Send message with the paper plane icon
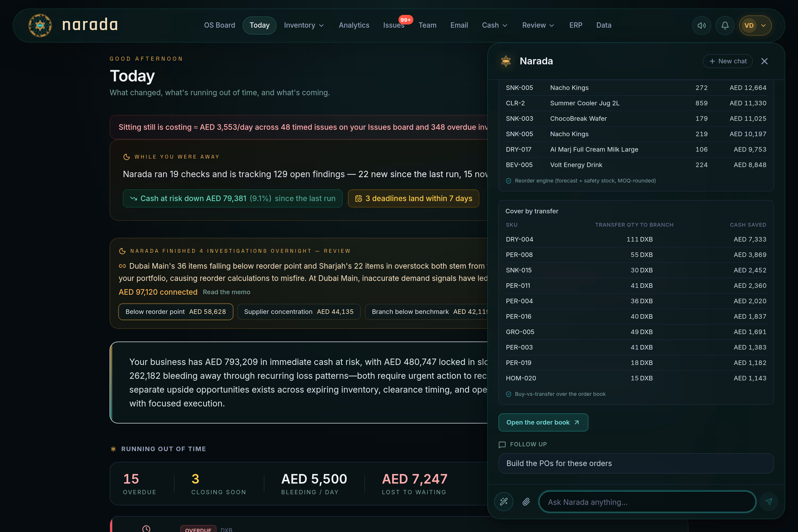The image size is (798, 532). pos(768,501)
